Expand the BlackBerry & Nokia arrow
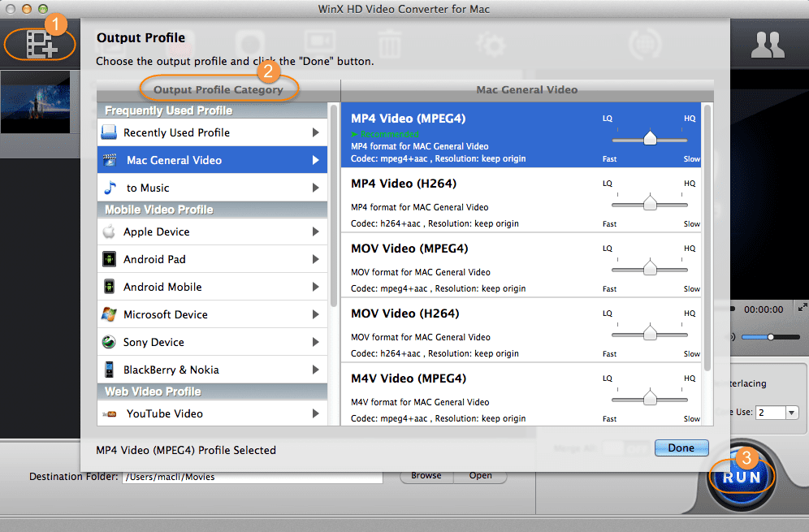This screenshot has width=809, height=532. (x=315, y=370)
